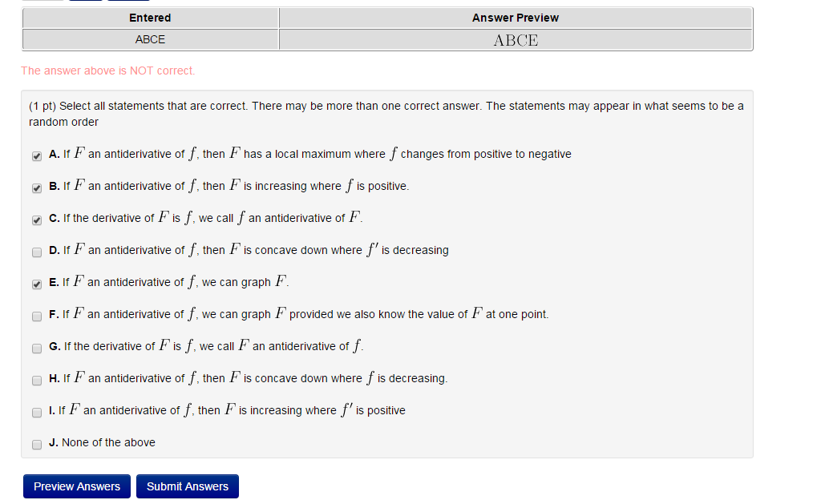
Task: Click the Preview Answers button
Action: point(77,486)
